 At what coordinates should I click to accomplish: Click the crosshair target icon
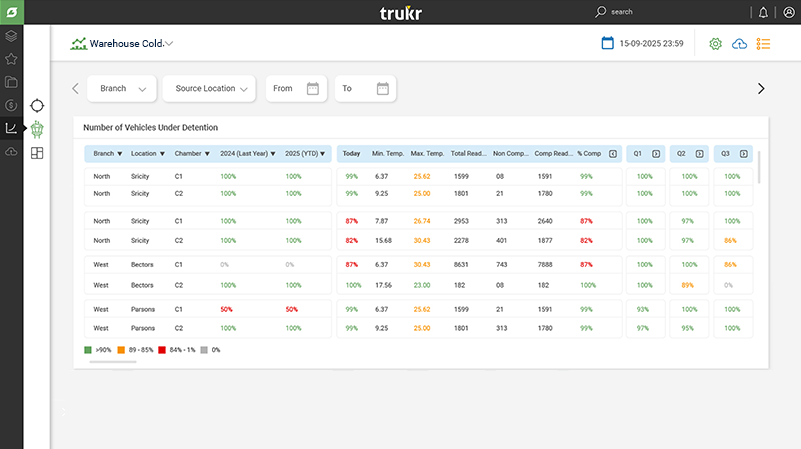click(x=37, y=105)
